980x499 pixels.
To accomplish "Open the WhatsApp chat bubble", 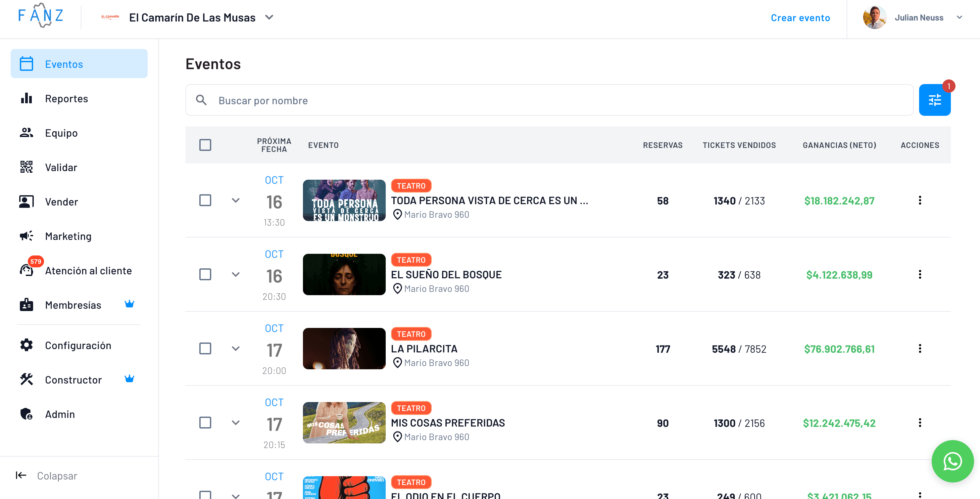I will click(953, 461).
